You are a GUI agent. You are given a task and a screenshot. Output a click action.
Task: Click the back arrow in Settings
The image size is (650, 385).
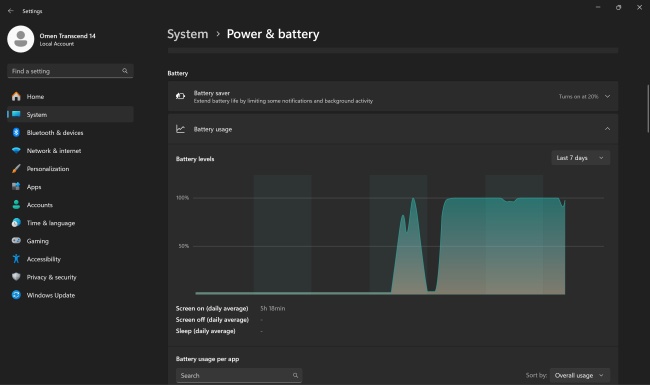(11, 11)
